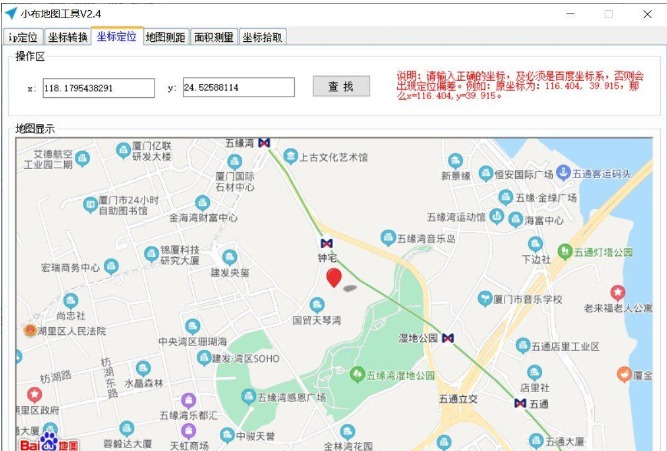Click the y coordinate input field
Screen dimensions: 667x451
tap(239, 87)
